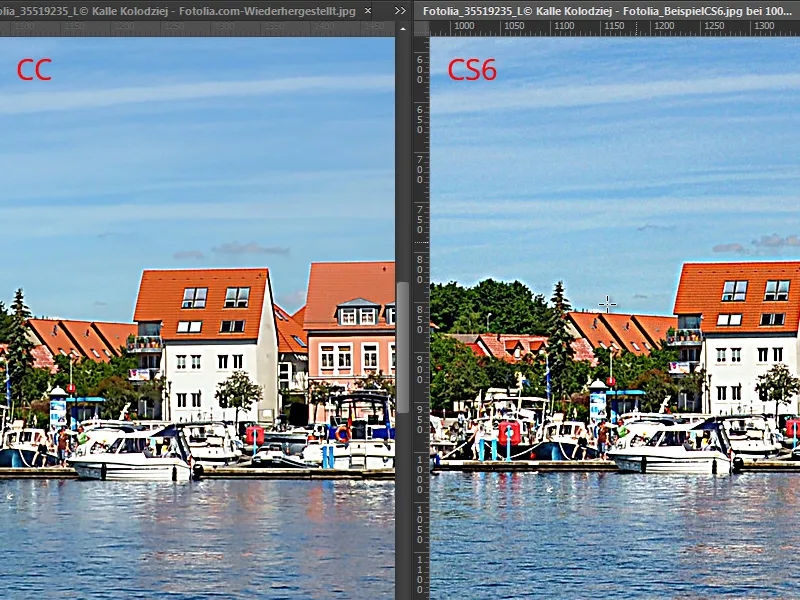Click the vertical scrollbar thumb of left document
Screen dimensions: 800x600
click(x=403, y=347)
